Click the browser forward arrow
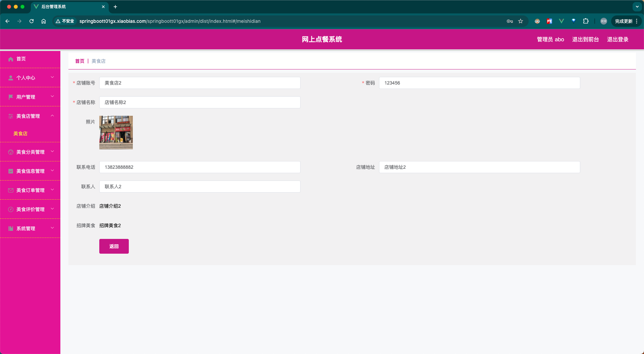The width and height of the screenshot is (644, 354). [x=19, y=21]
